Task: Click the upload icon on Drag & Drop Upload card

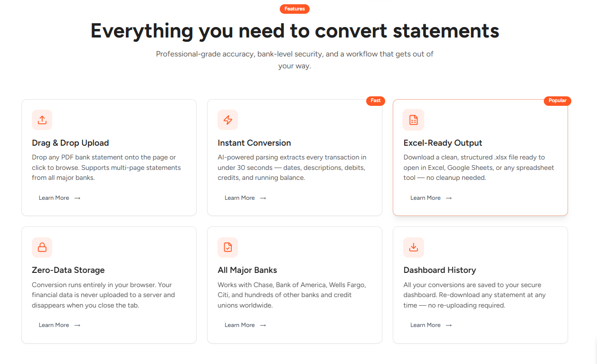Action: (x=42, y=120)
